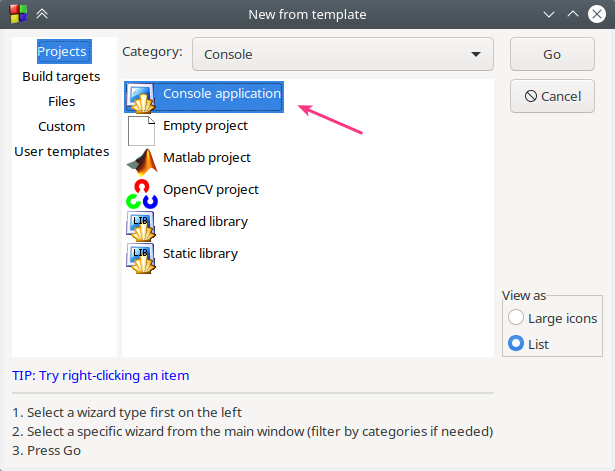Screen dimensions: 615x471
Task: Switch to Build targets wizard type
Action: [x=61, y=76]
